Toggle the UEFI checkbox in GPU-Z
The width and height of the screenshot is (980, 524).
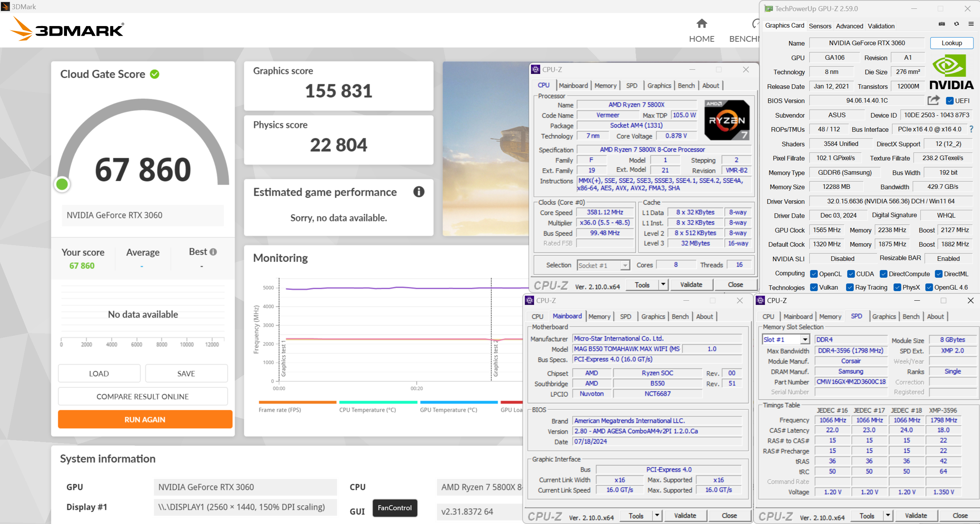(949, 101)
